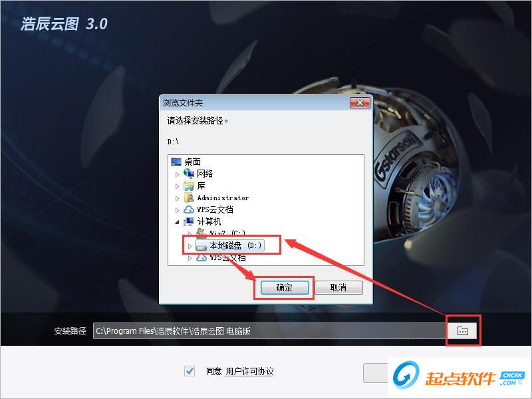This screenshot has height=399, width=532.
Task: Collapse the Computer (计算机) tree node
Action: 177,222
